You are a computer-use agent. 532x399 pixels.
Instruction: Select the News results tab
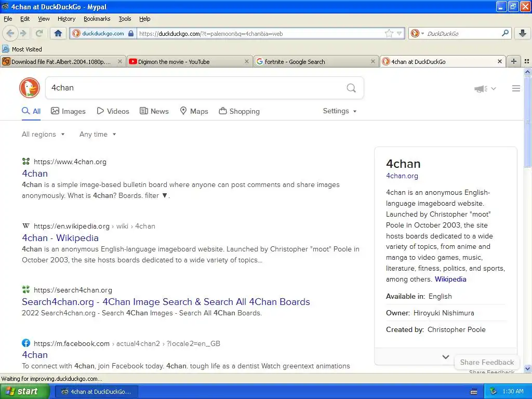click(x=154, y=111)
